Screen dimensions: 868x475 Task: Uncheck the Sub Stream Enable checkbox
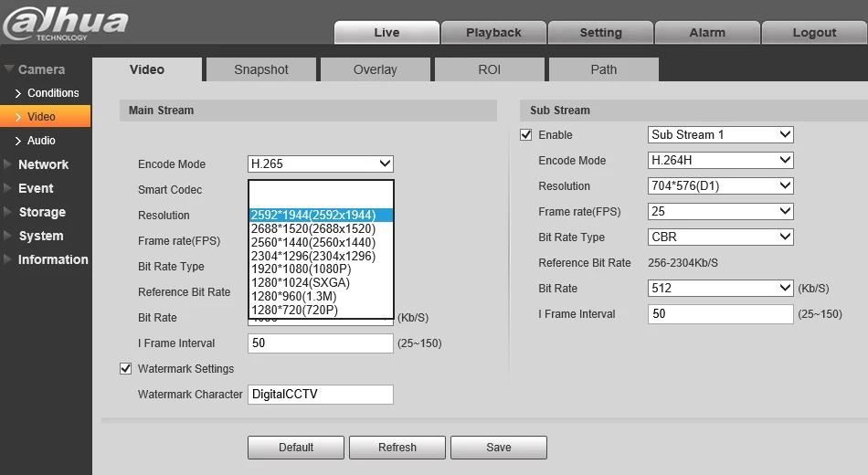tap(526, 134)
